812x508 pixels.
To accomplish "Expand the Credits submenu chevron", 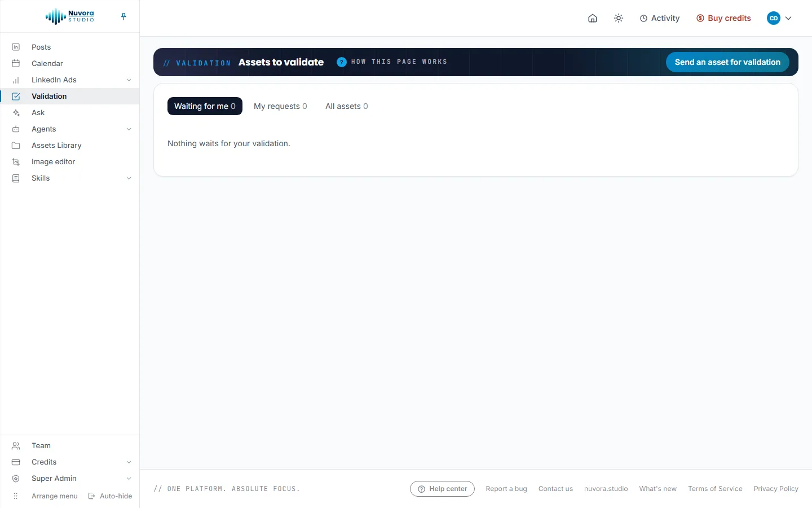I will point(129,462).
